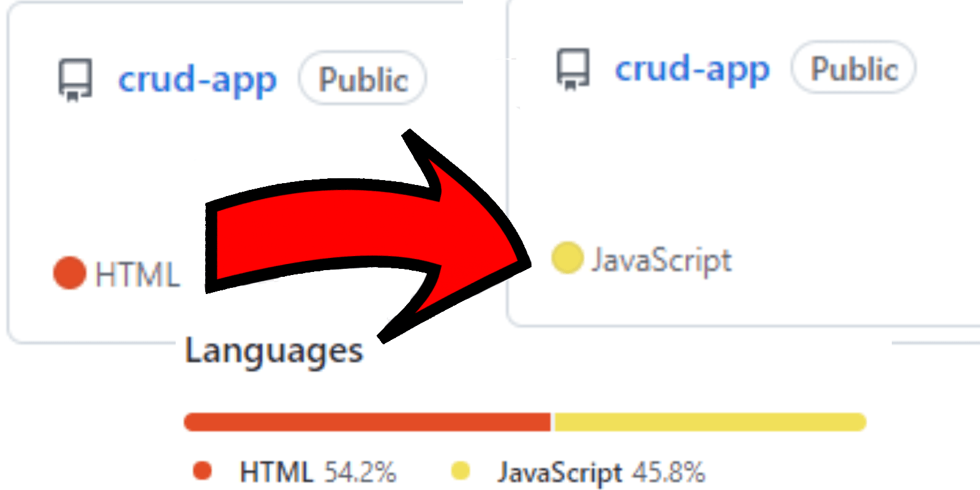The height and width of the screenshot is (490, 980).
Task: Click the red dot beside the card's HTML label
Action: pyautogui.click(x=69, y=273)
